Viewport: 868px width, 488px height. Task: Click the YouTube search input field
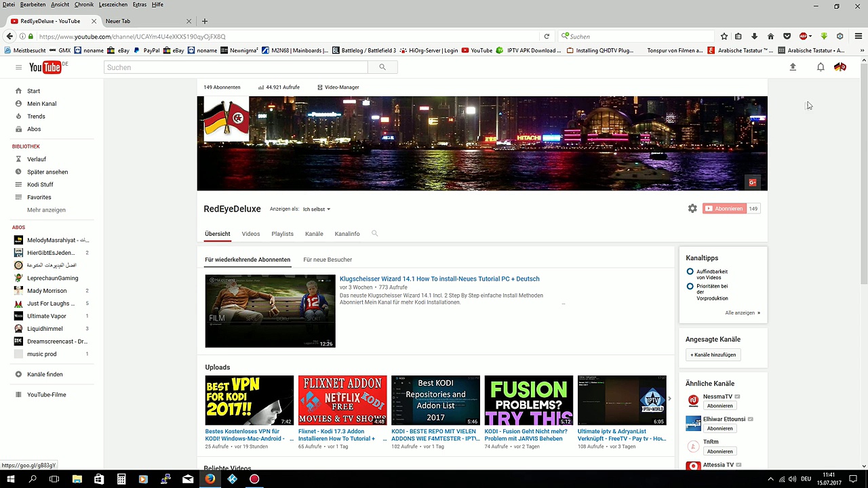click(x=236, y=67)
